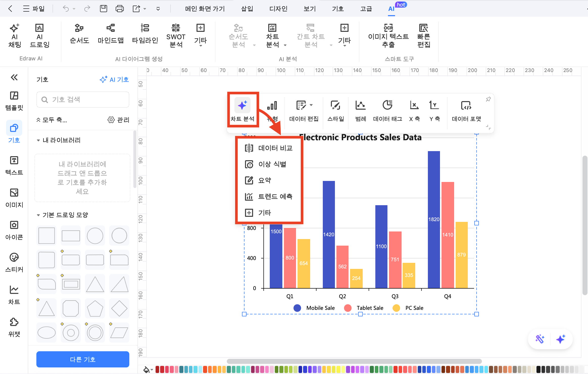The width and height of the screenshot is (588, 374).
Task: Collapse 기본 드로잉 모양 section
Action: [38, 215]
